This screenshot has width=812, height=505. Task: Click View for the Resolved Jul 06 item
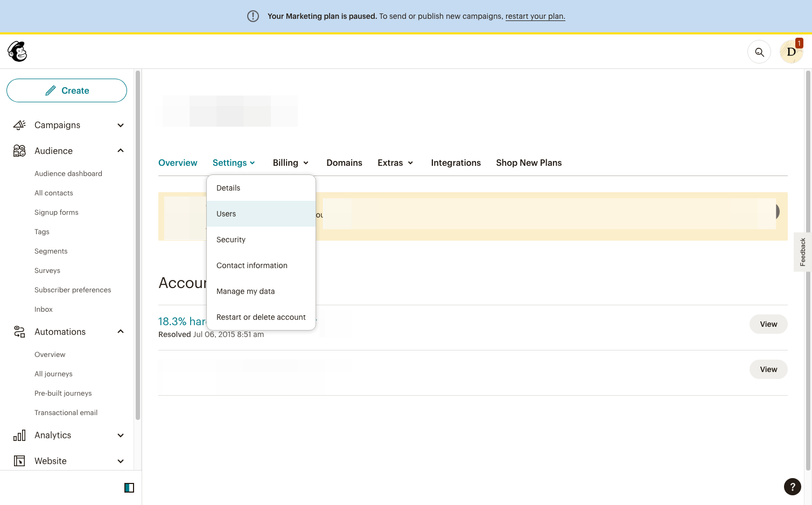coord(768,324)
